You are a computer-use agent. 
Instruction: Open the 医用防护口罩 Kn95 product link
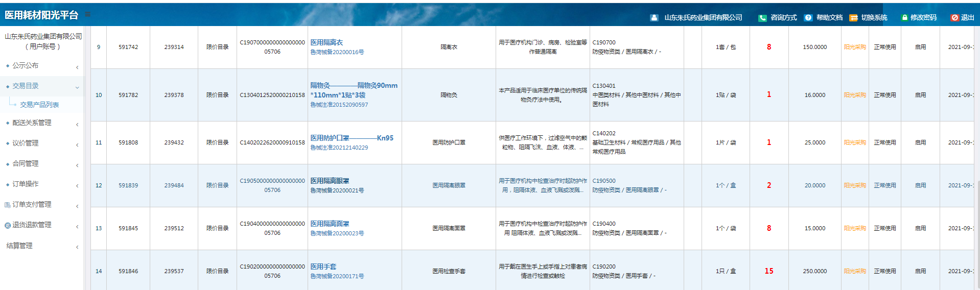352,138
